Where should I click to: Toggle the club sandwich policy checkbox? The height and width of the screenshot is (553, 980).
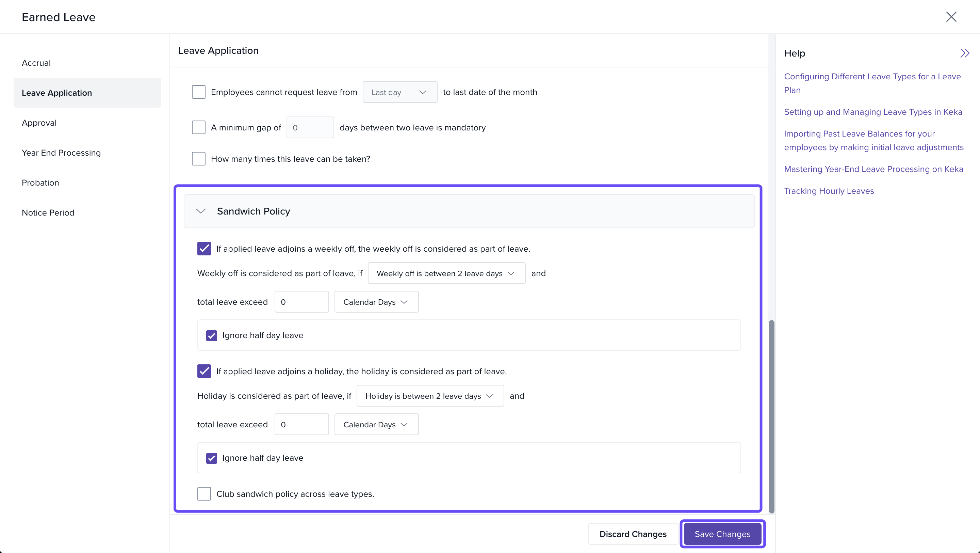[x=204, y=494]
